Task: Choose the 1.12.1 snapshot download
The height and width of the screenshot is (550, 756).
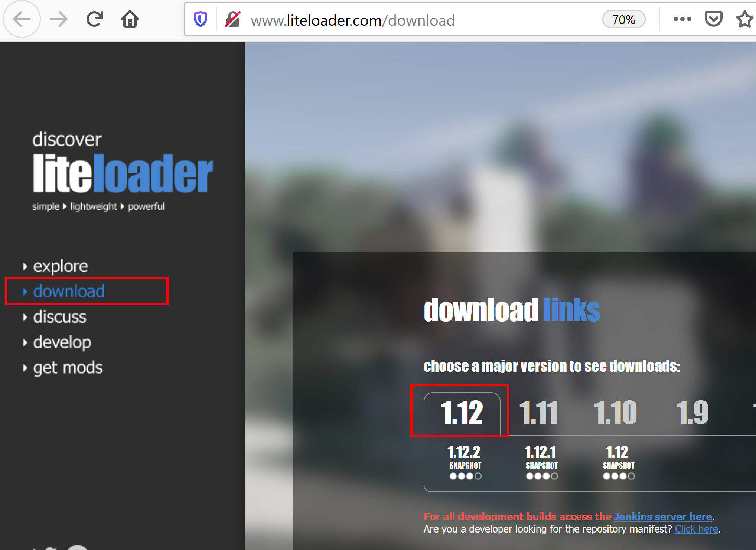Action: (x=541, y=462)
